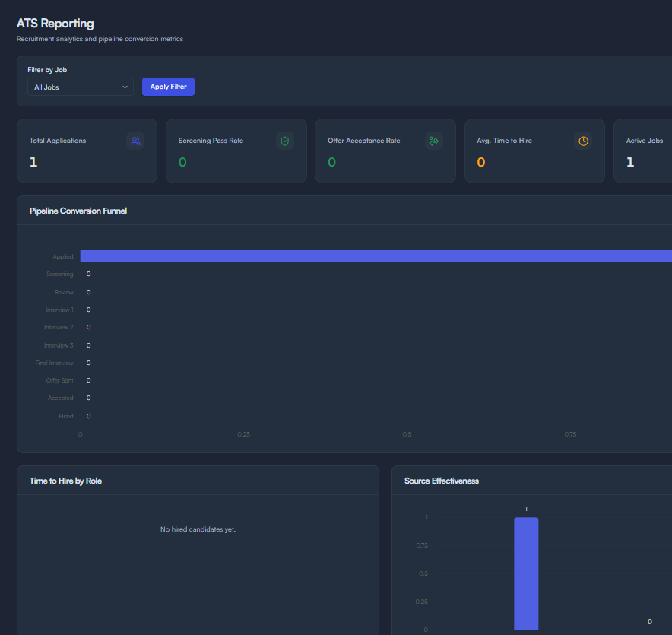Viewport: 672px width, 635px height.
Task: Click the Offer Sent stage label
Action: pyautogui.click(x=59, y=380)
